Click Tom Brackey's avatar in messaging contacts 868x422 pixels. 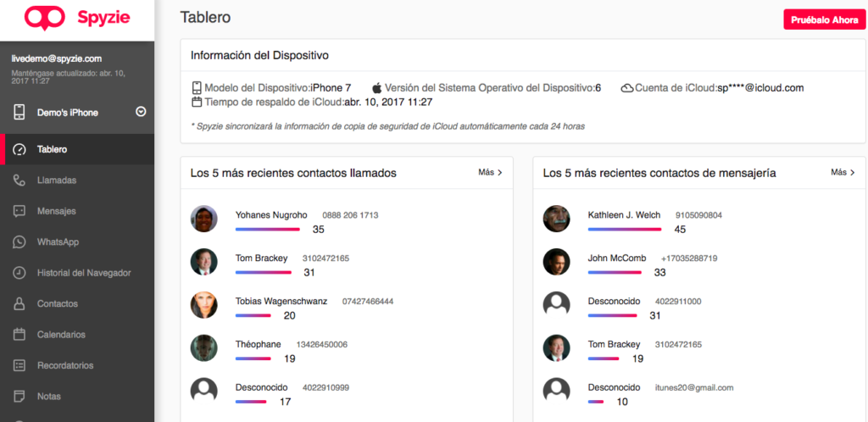pyautogui.click(x=556, y=348)
